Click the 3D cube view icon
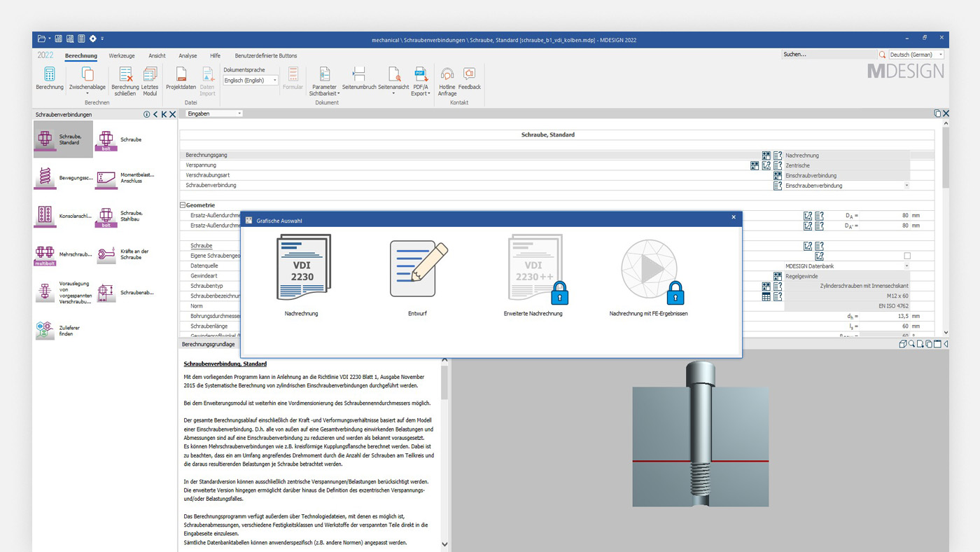980x552 pixels. click(903, 344)
